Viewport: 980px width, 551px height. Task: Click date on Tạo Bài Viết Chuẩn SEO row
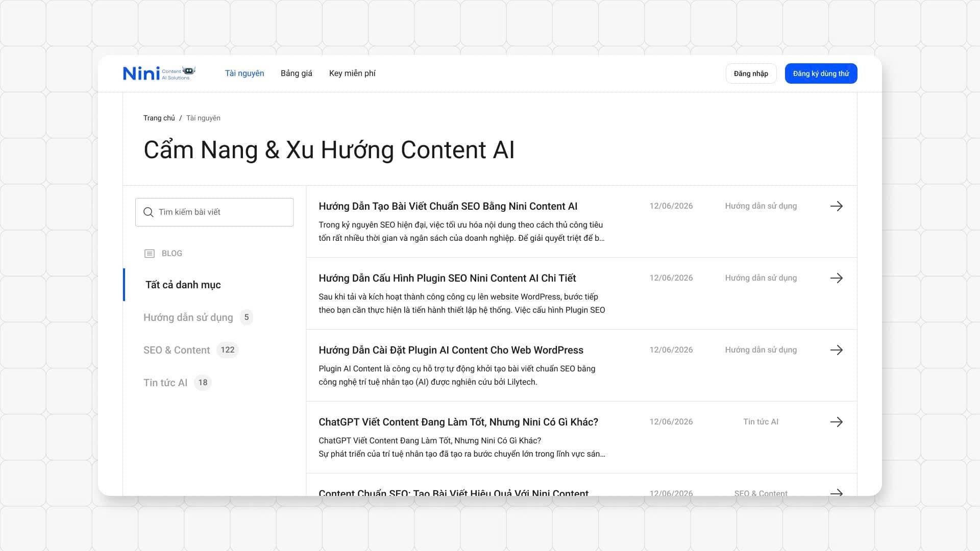click(x=671, y=206)
